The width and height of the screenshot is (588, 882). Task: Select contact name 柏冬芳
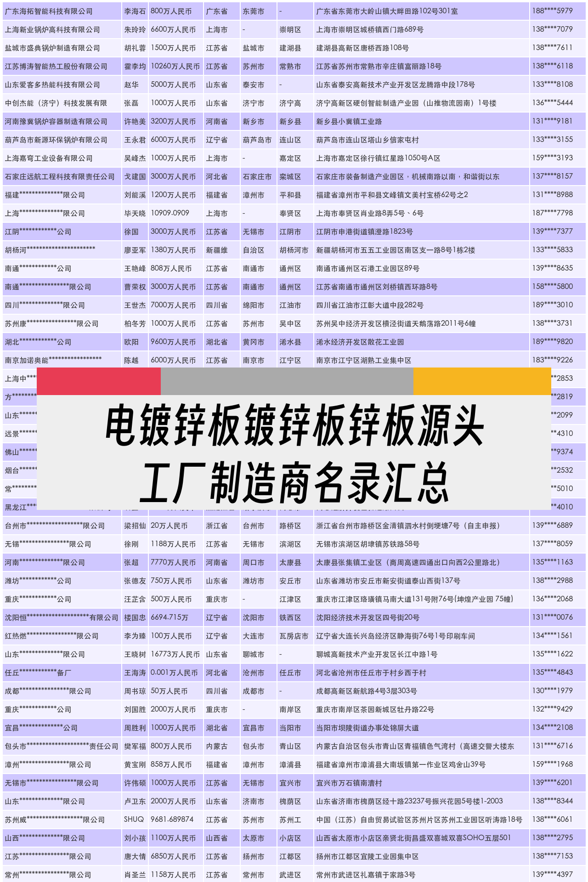[135, 323]
